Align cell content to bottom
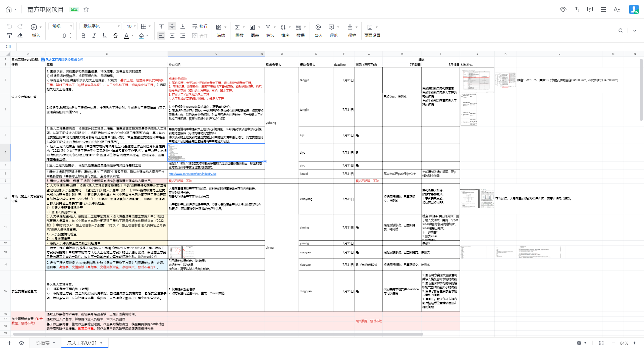The height and width of the screenshot is (348, 644). click(x=183, y=26)
